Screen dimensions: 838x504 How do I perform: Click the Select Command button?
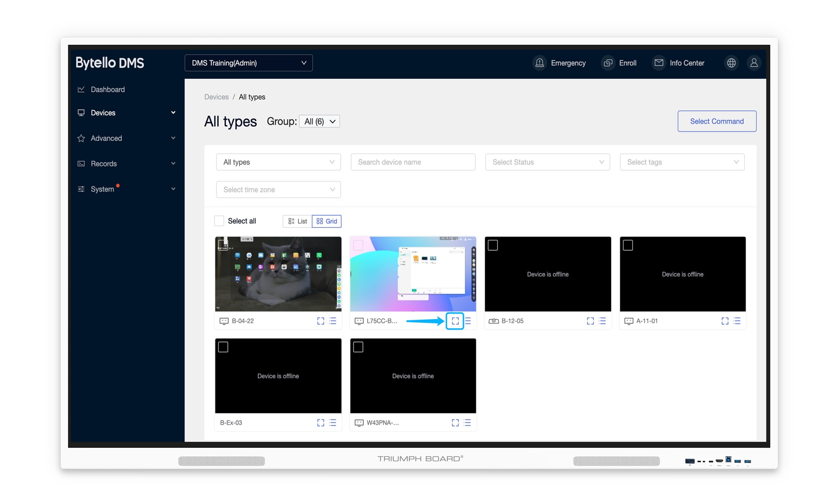click(x=717, y=121)
